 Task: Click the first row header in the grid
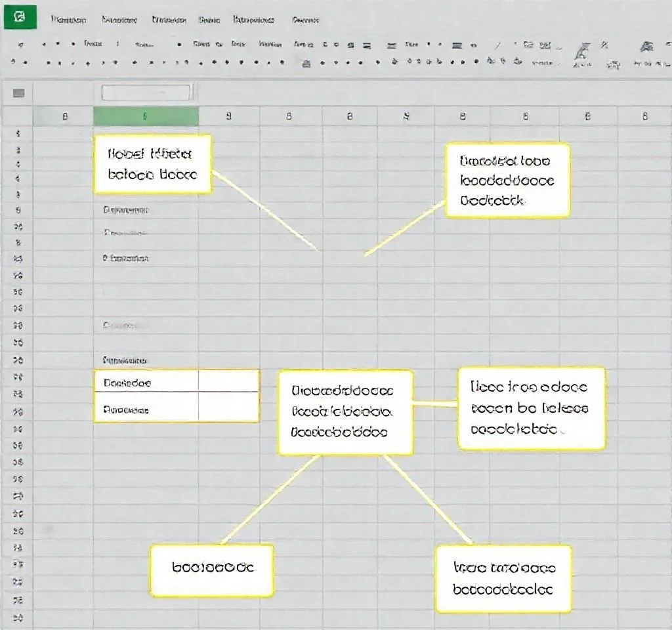(x=18, y=134)
